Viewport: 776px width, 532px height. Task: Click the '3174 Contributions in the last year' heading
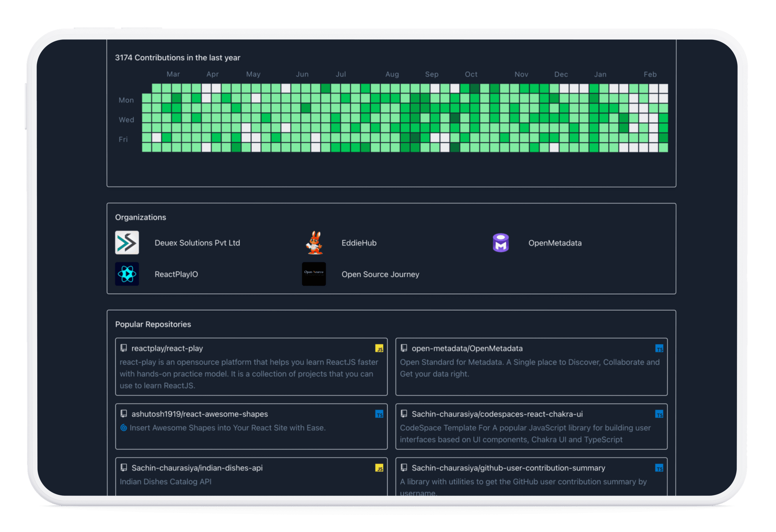[x=178, y=58]
